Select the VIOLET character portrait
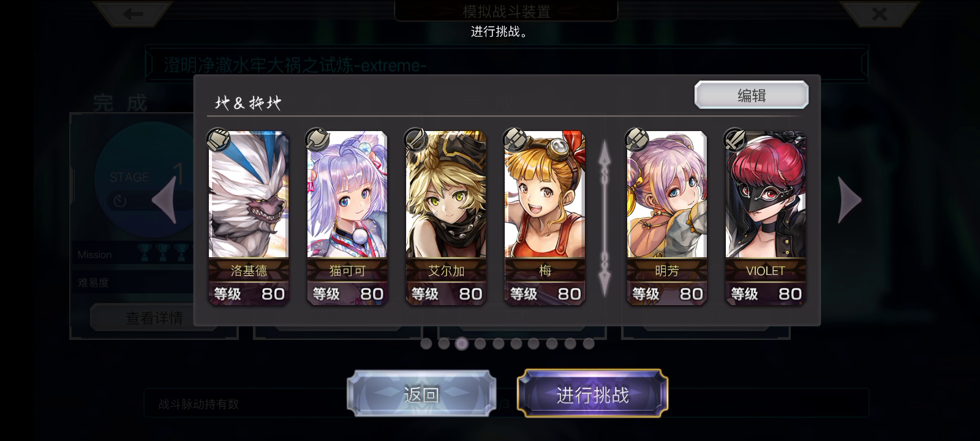This screenshot has width=980, height=441. coord(765,194)
